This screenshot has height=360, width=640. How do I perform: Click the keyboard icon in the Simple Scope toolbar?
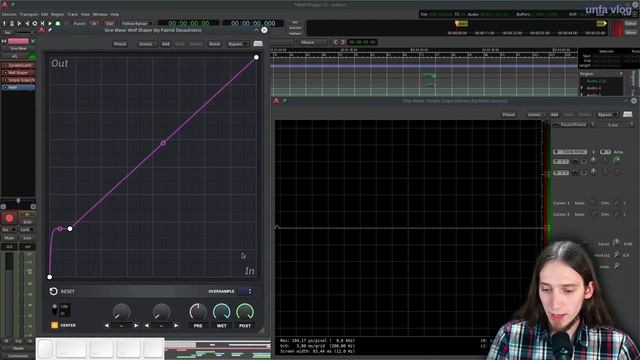coord(627,114)
